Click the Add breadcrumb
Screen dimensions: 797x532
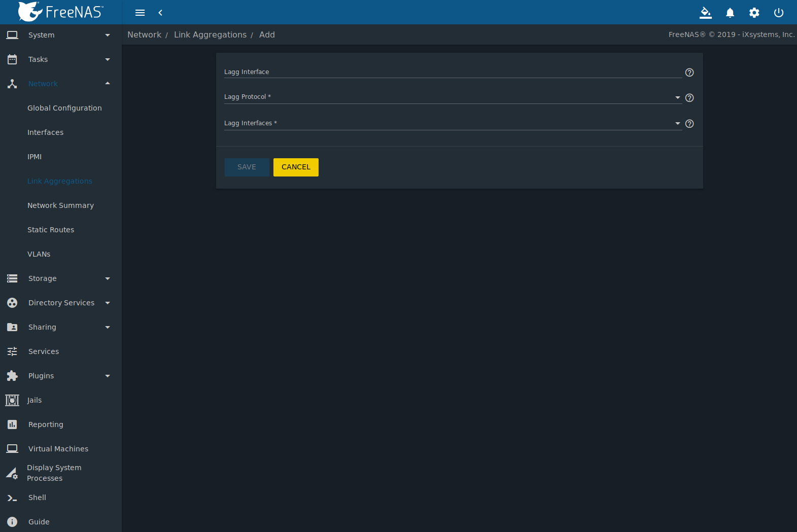point(267,34)
